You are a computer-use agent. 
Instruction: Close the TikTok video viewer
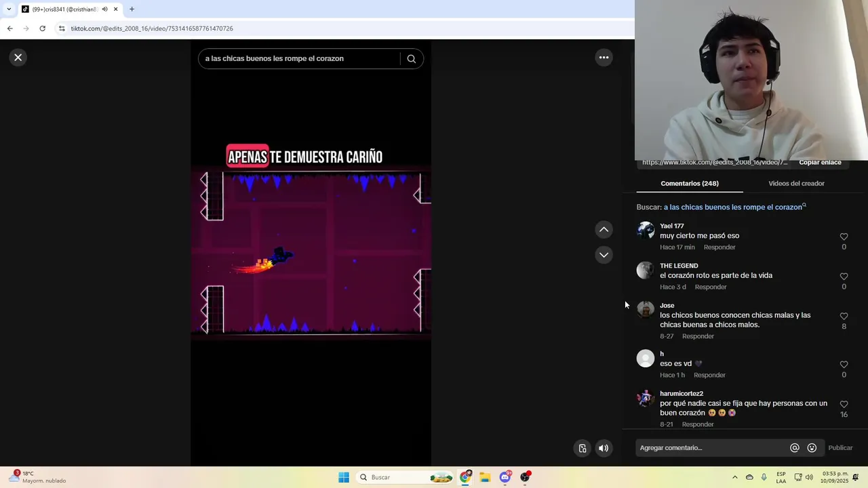click(x=18, y=58)
